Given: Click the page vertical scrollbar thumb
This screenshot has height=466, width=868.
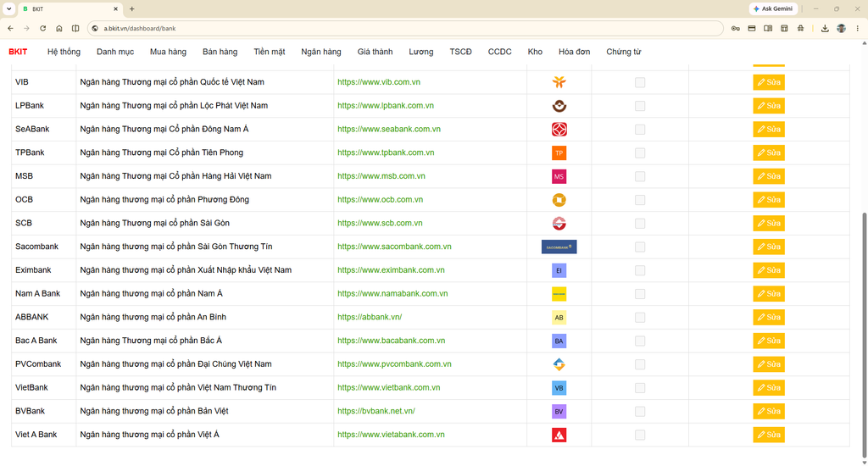Looking at the screenshot, I should (864, 334).
